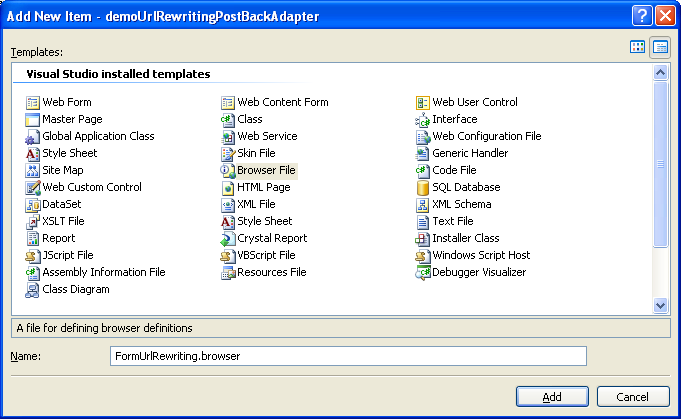Pick the Interface template icon
This screenshot has width=681, height=419.
click(423, 119)
